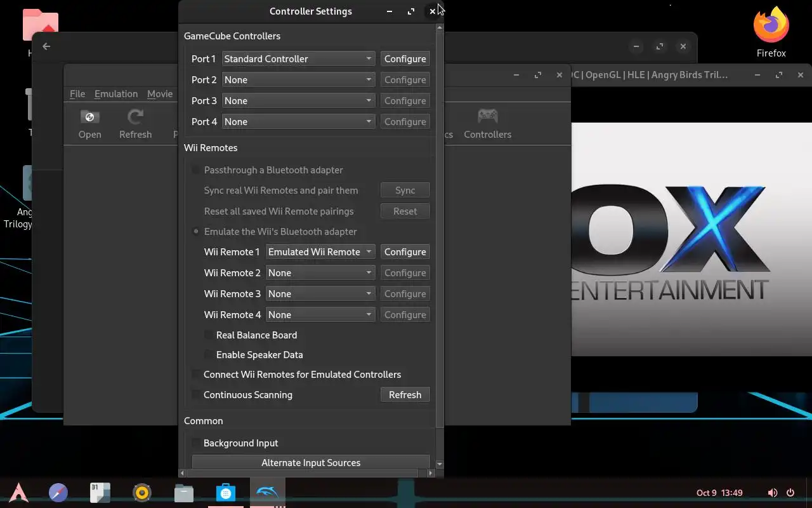Click the horizontal scrollbar in Controller Settings
Viewport: 812px width, 508px height.
302,473
